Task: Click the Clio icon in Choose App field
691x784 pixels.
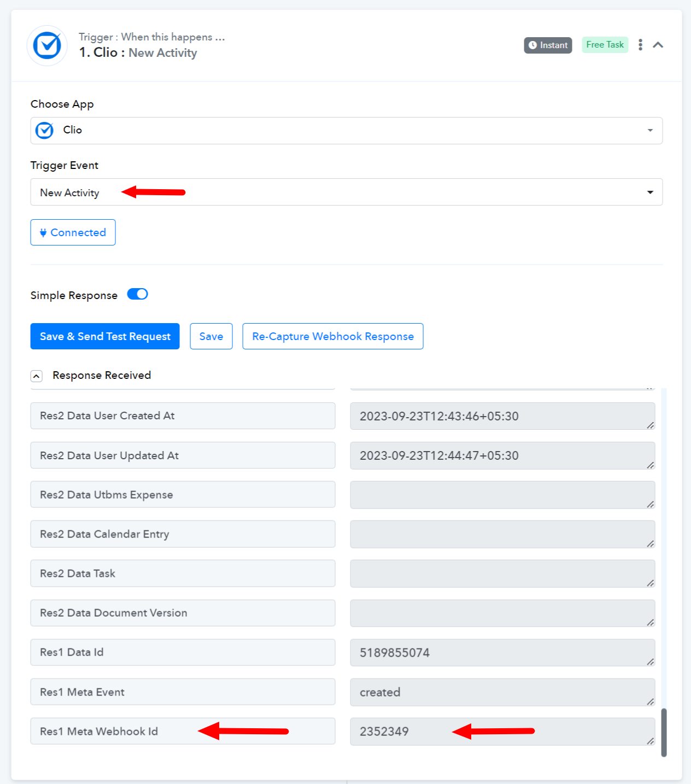Action: [x=44, y=130]
